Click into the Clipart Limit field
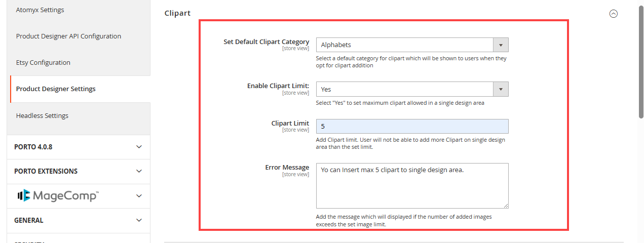 (x=412, y=127)
